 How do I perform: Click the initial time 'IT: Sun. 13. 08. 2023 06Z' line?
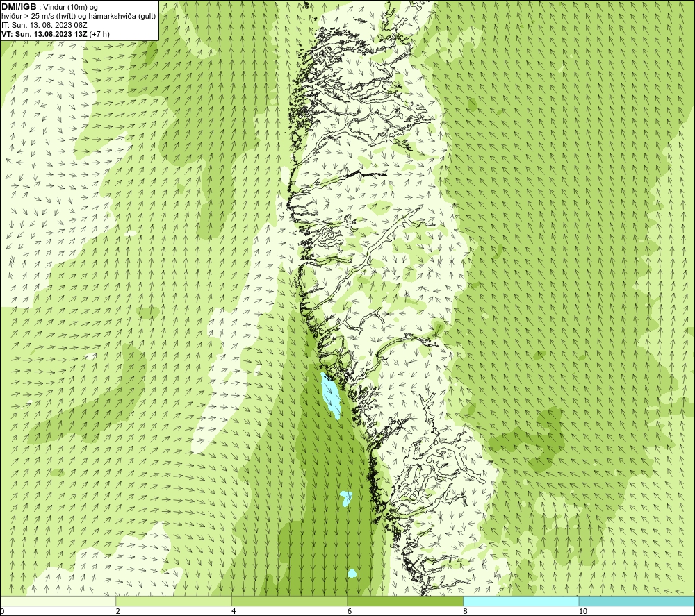coord(44,25)
